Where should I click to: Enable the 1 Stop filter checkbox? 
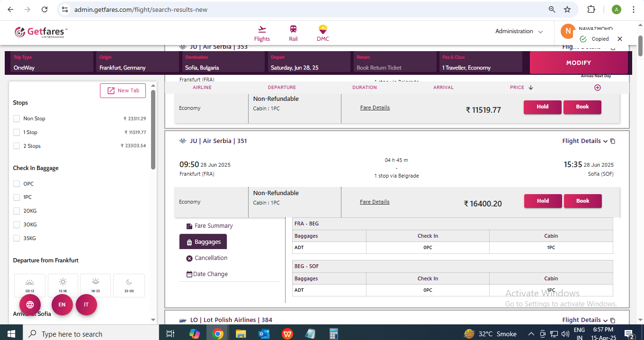coord(17,133)
